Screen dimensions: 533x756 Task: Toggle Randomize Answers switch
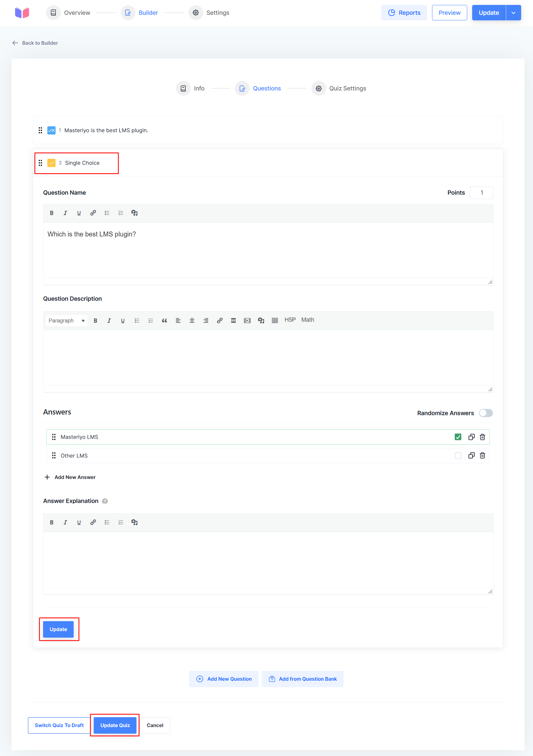coord(486,413)
